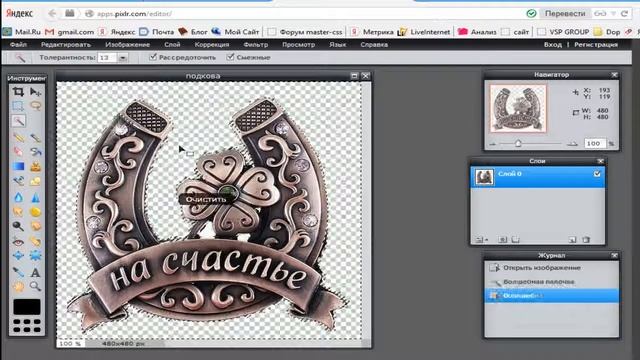The width and height of the screenshot is (640, 360).
Task: Select the yellow Sponge tool
Action: click(36, 212)
